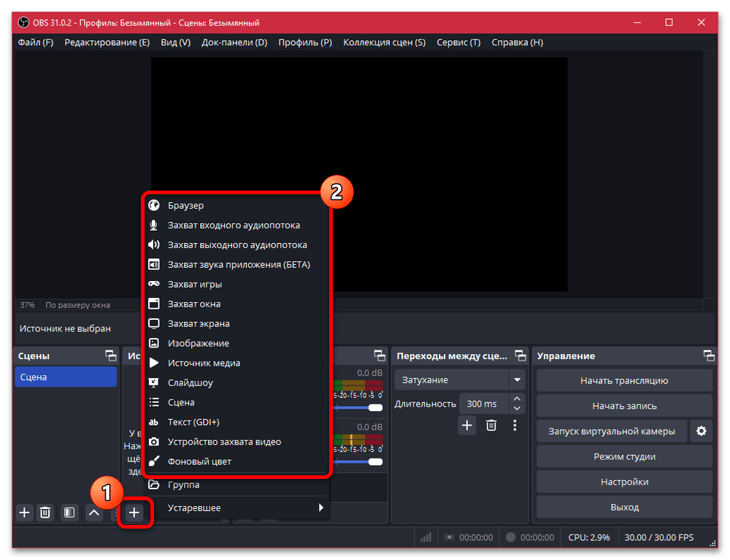Viewport: 730px width, 560px height.
Task: Click the OBS logo in title bar
Action: [23, 23]
